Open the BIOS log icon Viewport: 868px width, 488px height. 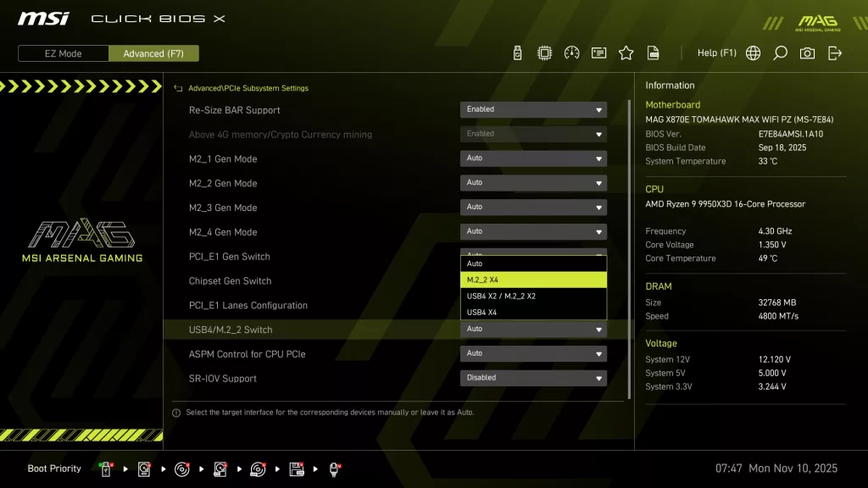(x=653, y=53)
